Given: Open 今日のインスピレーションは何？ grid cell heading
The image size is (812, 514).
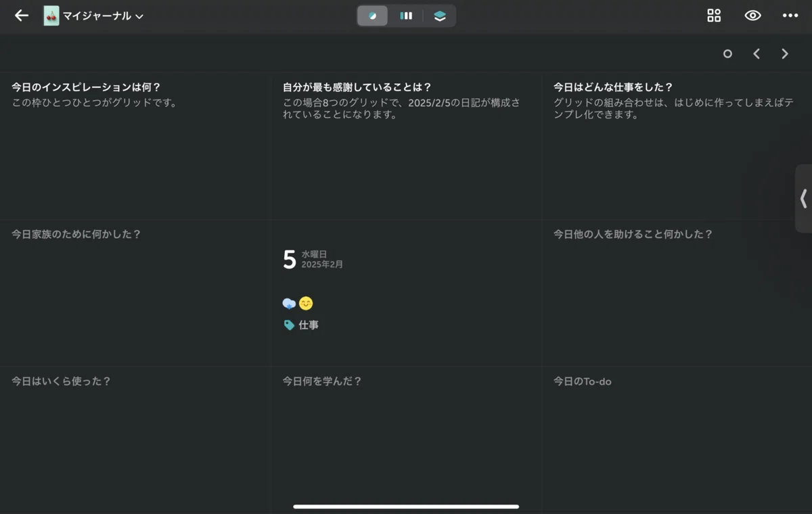Looking at the screenshot, I should pyautogui.click(x=86, y=87).
